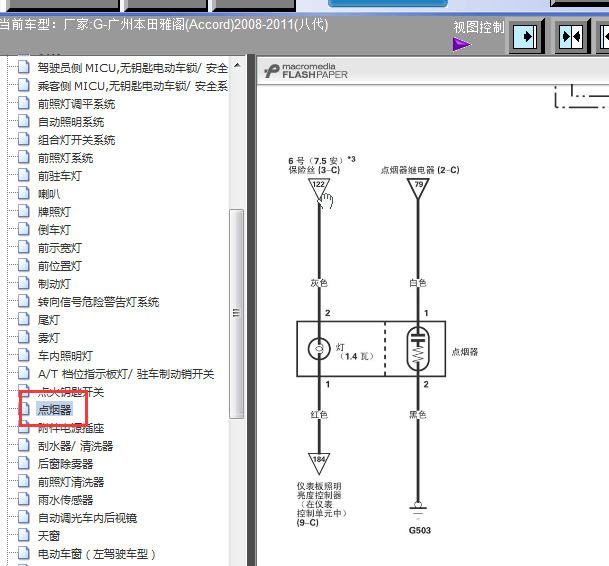This screenshot has width=609, height=566.
Task: Select 组合灯开关系统 in the tree
Action: pos(77,140)
